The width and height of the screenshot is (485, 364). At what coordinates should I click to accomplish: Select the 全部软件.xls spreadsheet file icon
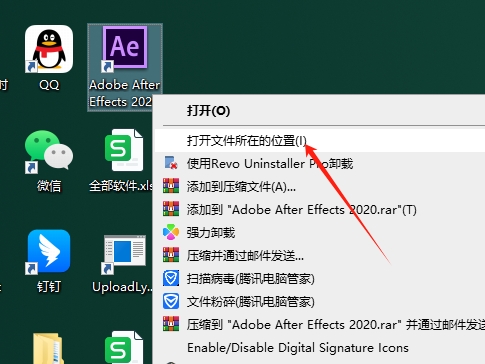pyautogui.click(x=124, y=150)
